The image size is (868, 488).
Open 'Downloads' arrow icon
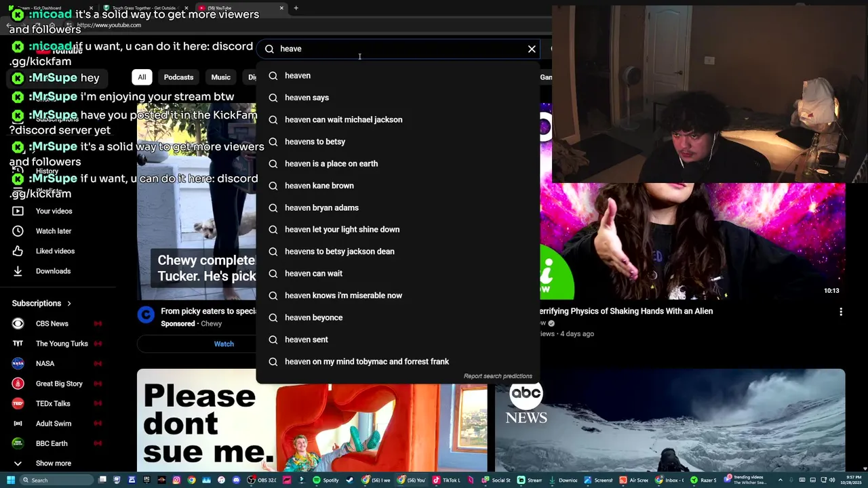tap(18, 271)
